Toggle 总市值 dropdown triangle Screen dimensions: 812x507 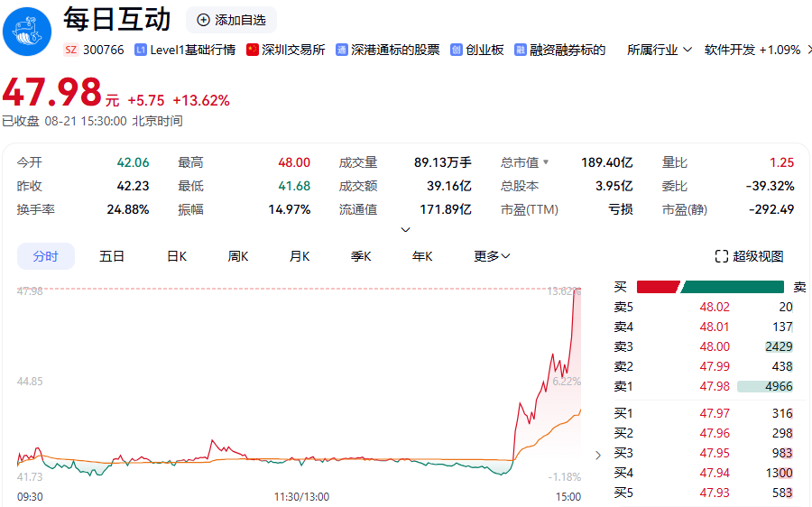click(546, 162)
